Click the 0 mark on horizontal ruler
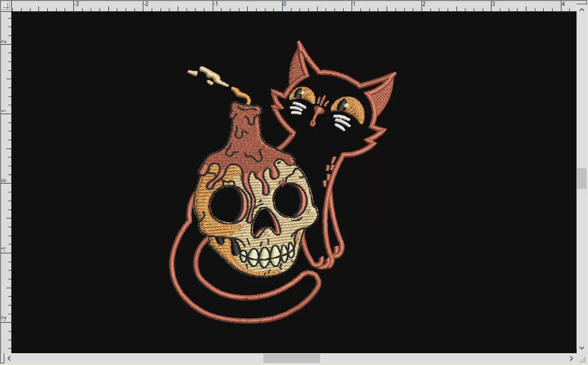Image resolution: width=588 pixels, height=365 pixels. 284,4
